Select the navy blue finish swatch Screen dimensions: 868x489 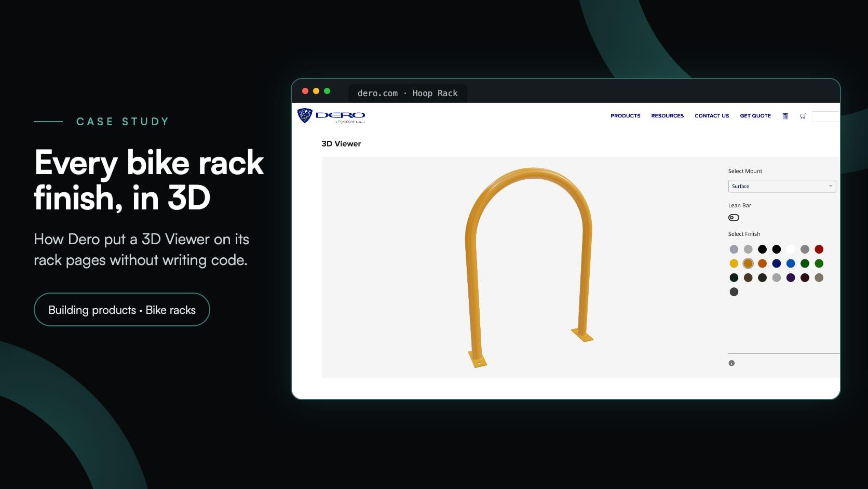click(776, 263)
